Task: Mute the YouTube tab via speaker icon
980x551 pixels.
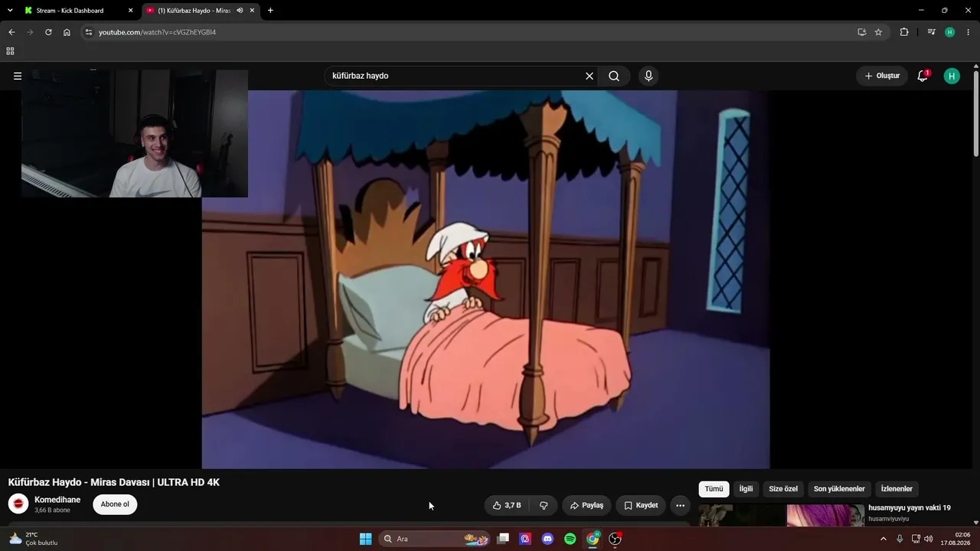Action: (240, 11)
